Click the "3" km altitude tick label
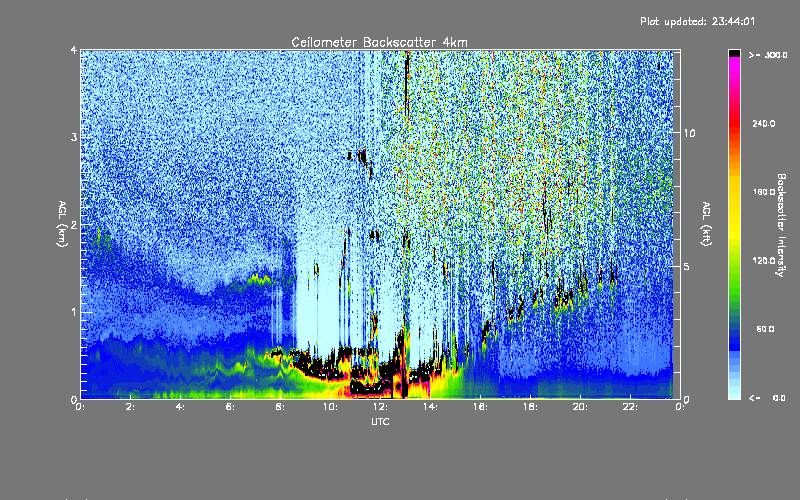800x500 pixels. click(74, 137)
